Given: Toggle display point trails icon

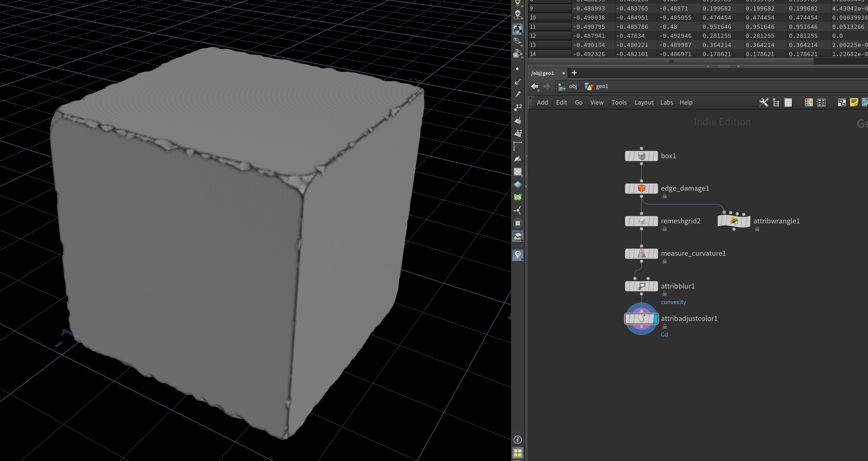Looking at the screenshot, I should click(517, 95).
